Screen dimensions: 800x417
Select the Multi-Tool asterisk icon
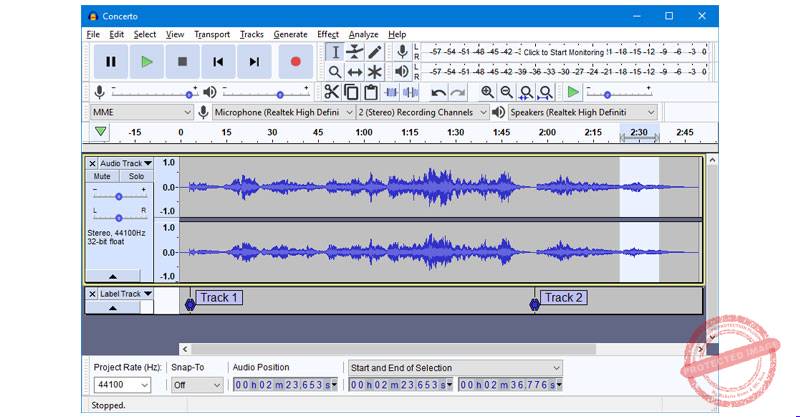coord(374,72)
